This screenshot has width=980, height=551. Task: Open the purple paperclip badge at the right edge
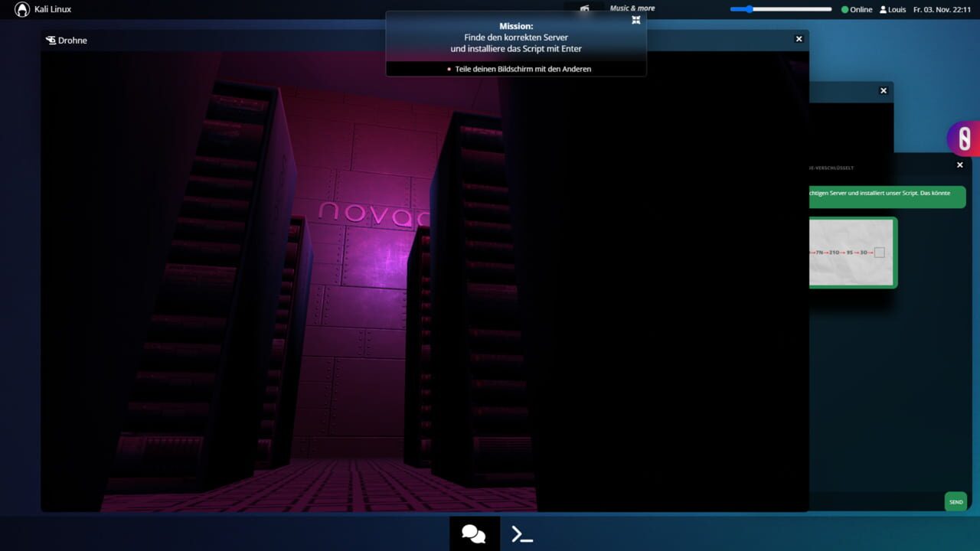pyautogui.click(x=964, y=139)
